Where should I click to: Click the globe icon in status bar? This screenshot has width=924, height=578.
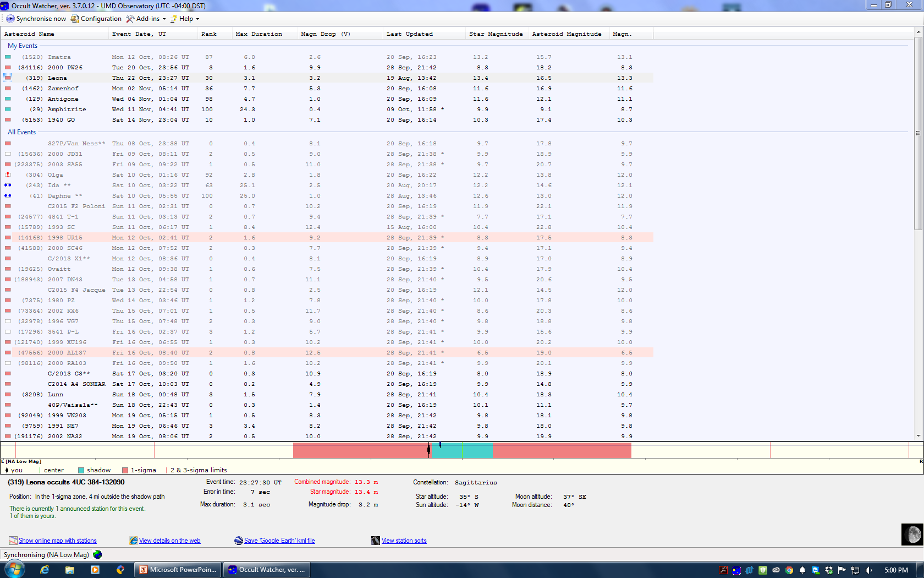[97, 554]
